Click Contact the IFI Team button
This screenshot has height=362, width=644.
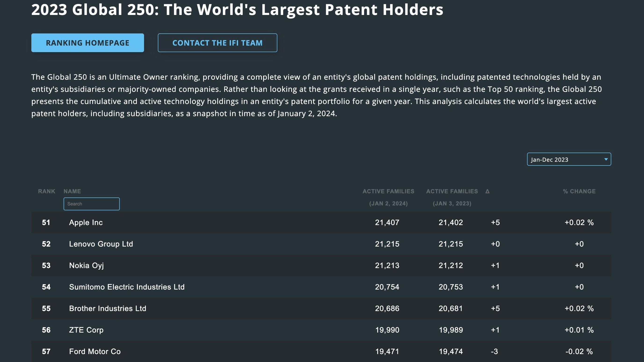click(217, 43)
